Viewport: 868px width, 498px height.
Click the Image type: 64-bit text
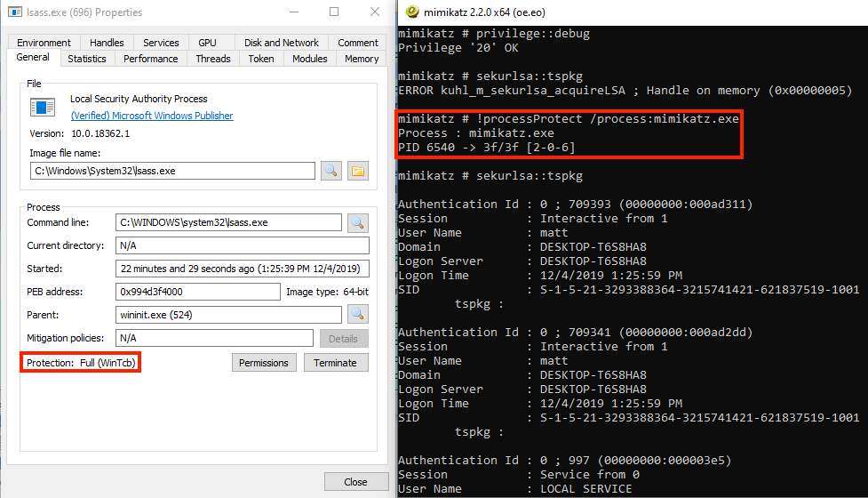(x=327, y=292)
